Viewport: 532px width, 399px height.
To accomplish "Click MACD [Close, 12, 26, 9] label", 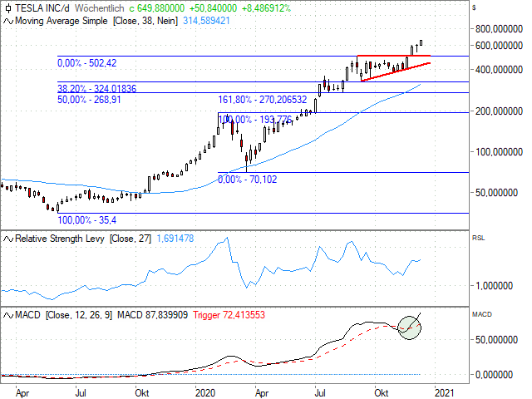I will 64,315.
